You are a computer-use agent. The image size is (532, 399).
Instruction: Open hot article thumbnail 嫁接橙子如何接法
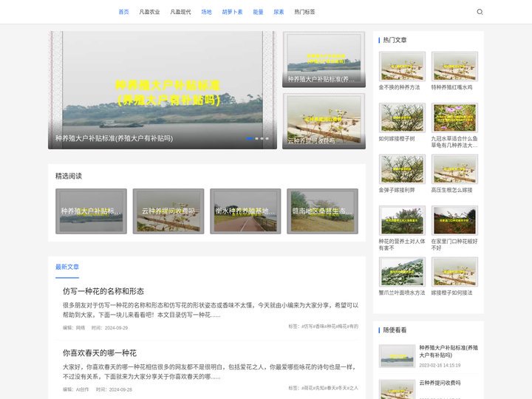pyautogui.click(x=454, y=272)
